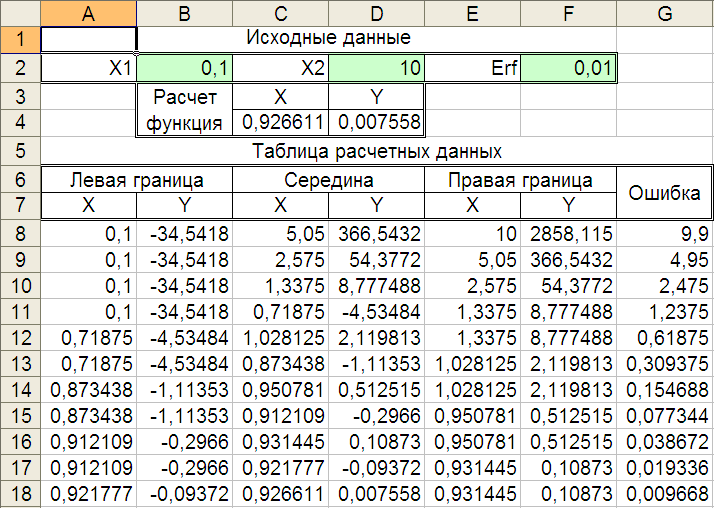
Task: Click error cell with value 9,9
Action: point(665,234)
